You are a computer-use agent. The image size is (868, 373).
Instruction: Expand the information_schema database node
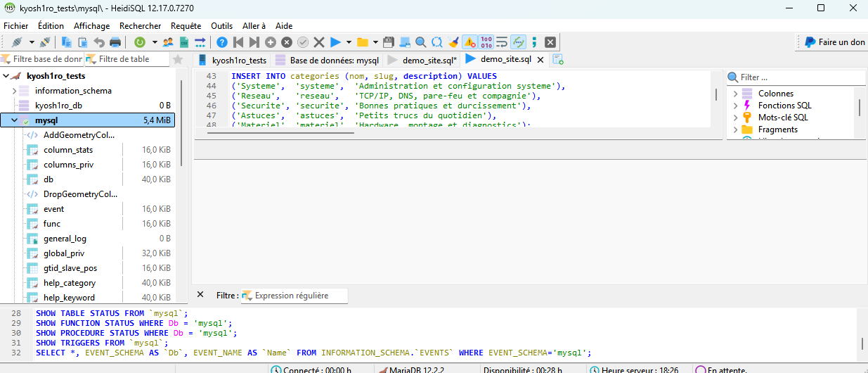14,91
